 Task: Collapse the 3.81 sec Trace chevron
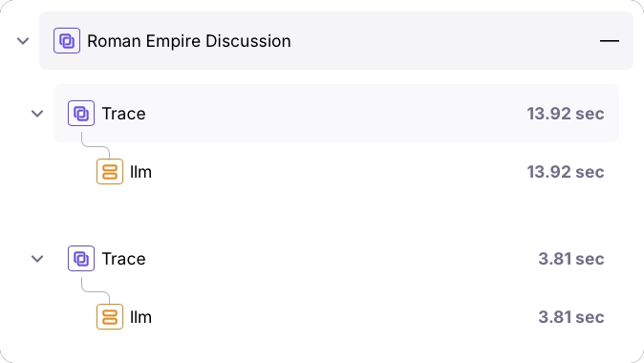click(37, 259)
